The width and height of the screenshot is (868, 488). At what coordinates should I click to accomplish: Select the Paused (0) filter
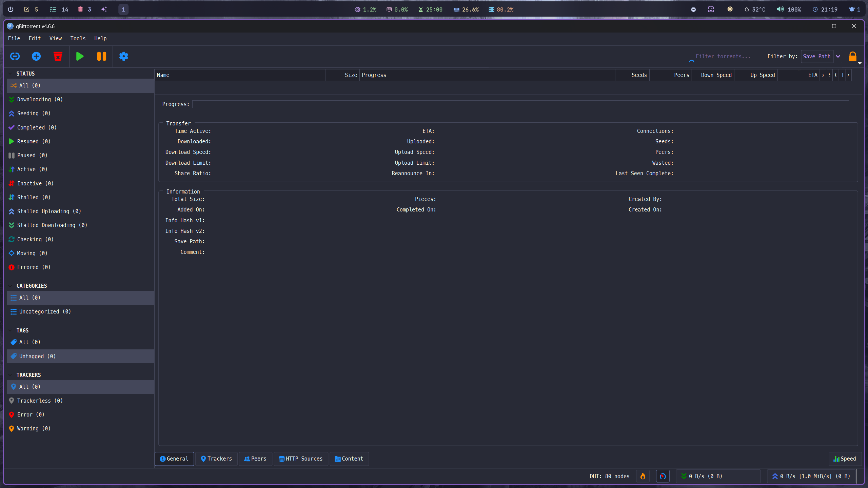(80, 155)
